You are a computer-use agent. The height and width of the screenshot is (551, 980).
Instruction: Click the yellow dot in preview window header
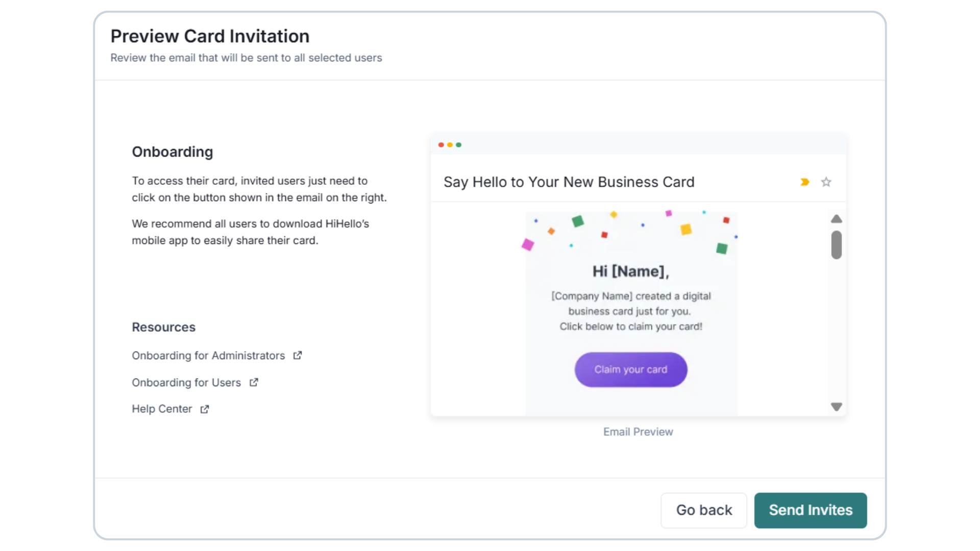[450, 145]
